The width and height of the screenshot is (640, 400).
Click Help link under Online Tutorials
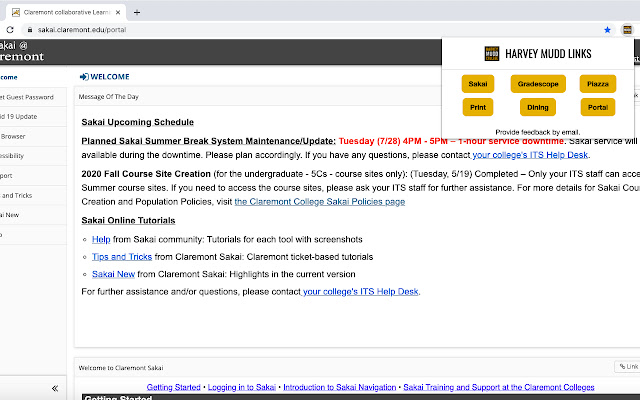101,239
